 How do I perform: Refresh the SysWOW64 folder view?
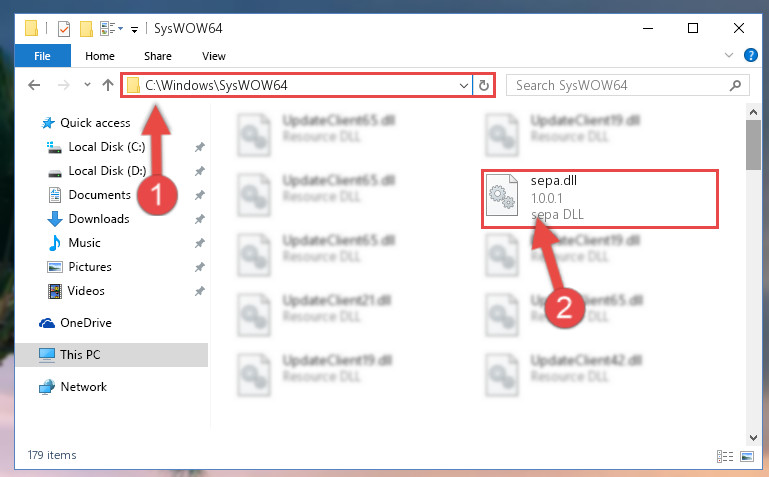tap(484, 85)
